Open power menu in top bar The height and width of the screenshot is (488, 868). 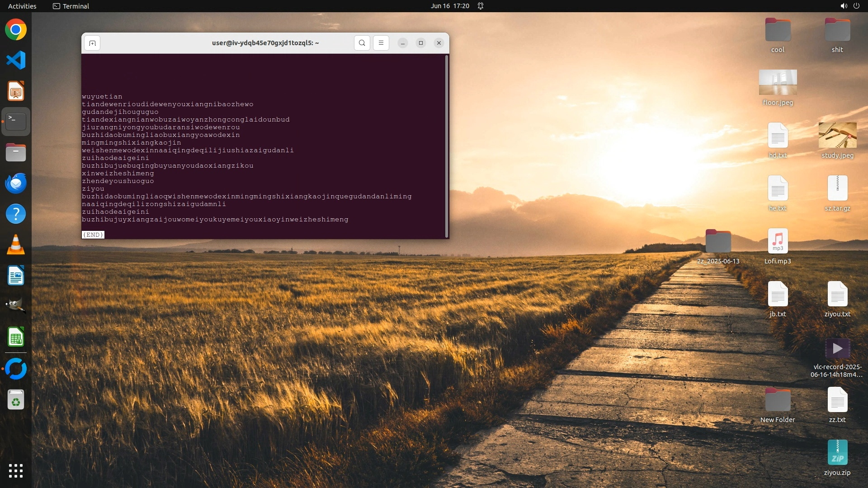(x=856, y=6)
